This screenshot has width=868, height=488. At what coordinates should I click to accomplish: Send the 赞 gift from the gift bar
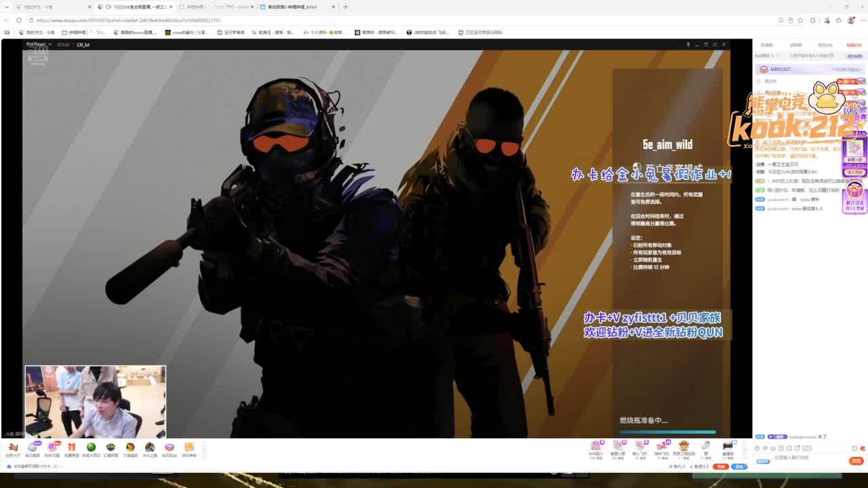(x=706, y=448)
